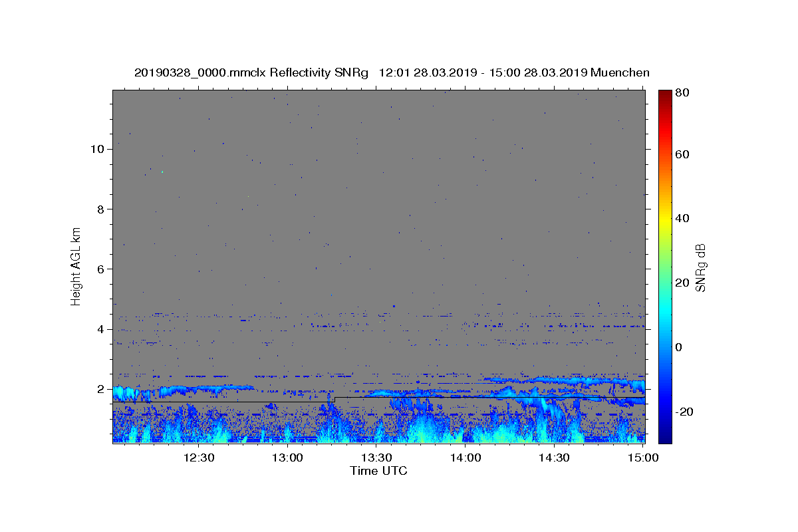Click the height tick label 4
This screenshot has width=798, height=532.
tap(100, 329)
